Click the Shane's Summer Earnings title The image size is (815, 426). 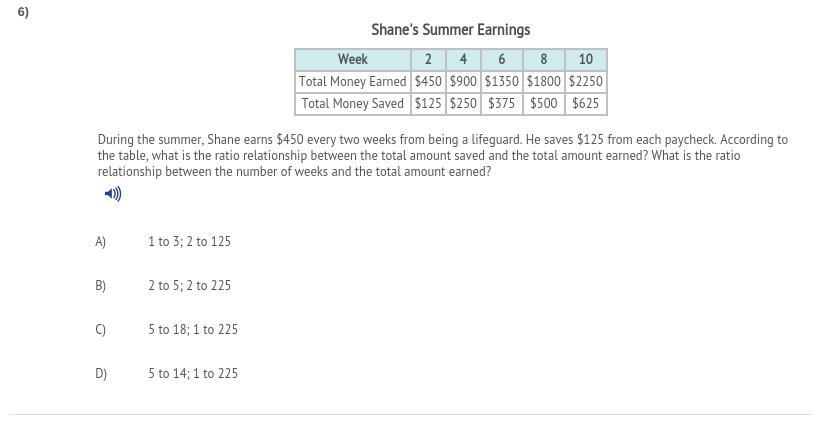[x=451, y=30]
